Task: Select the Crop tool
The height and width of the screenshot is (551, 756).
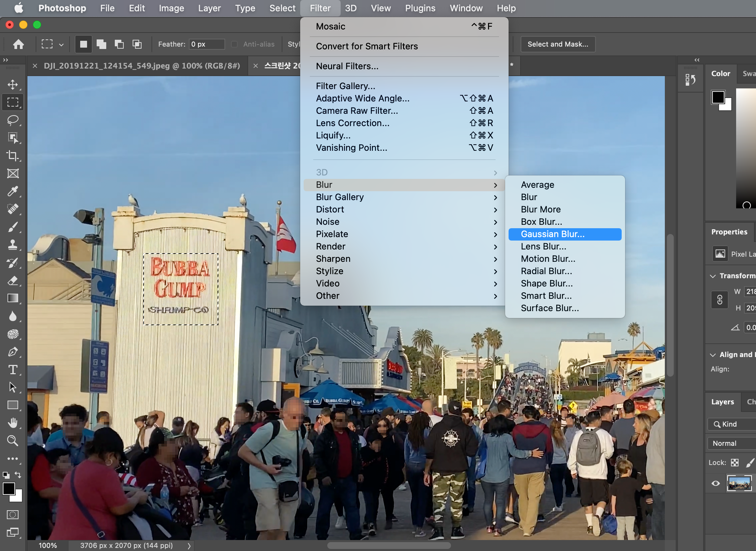Action: tap(13, 156)
